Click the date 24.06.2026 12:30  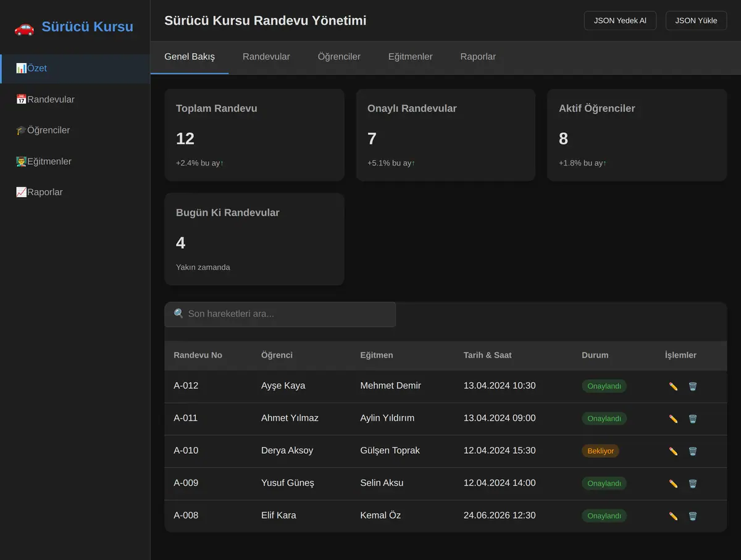click(500, 516)
